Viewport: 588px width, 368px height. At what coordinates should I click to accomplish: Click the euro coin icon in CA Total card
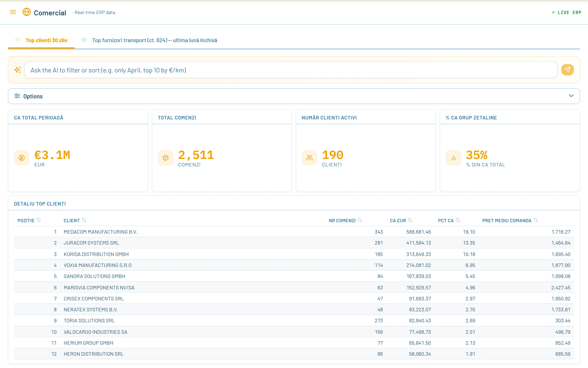point(22,158)
